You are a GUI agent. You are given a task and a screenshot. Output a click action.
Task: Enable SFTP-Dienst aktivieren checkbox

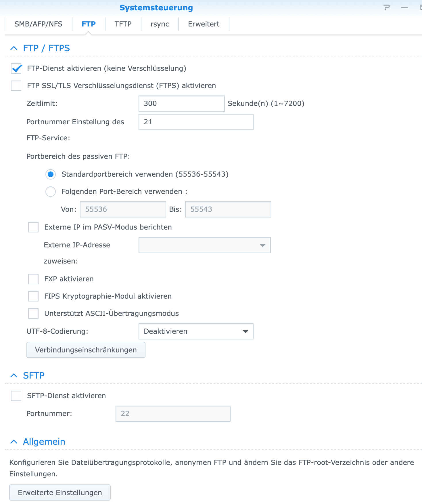click(16, 396)
